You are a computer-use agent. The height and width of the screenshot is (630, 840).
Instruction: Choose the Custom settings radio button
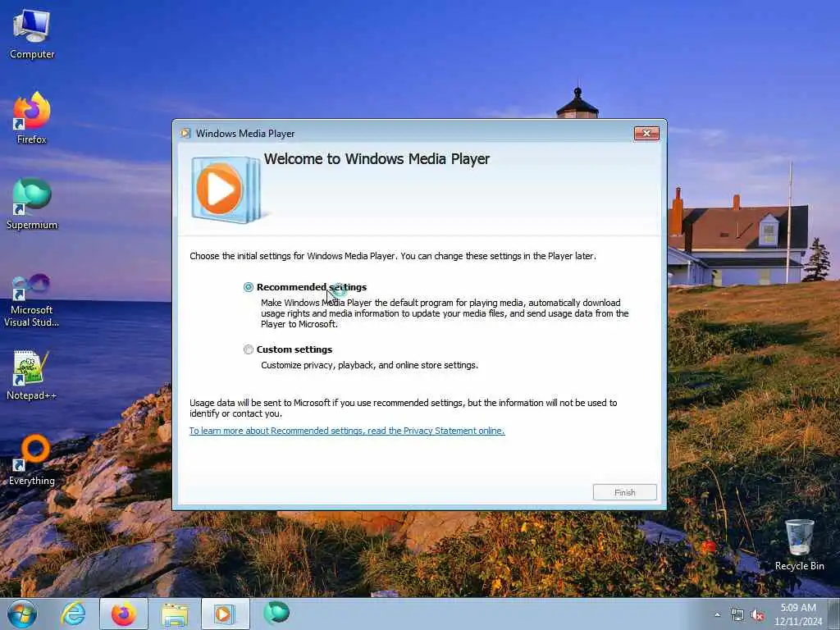248,349
